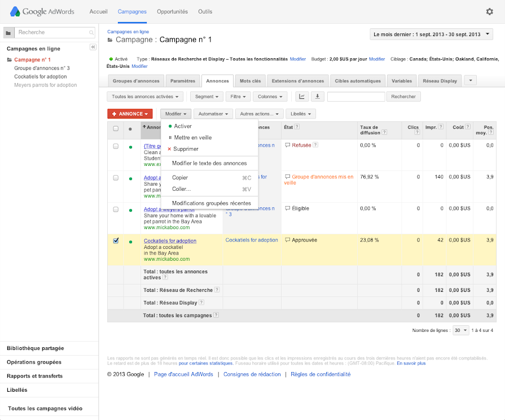Click the speech bubble icon next to Refusée
Viewport: 505px width, 420px height.
pos(287,146)
